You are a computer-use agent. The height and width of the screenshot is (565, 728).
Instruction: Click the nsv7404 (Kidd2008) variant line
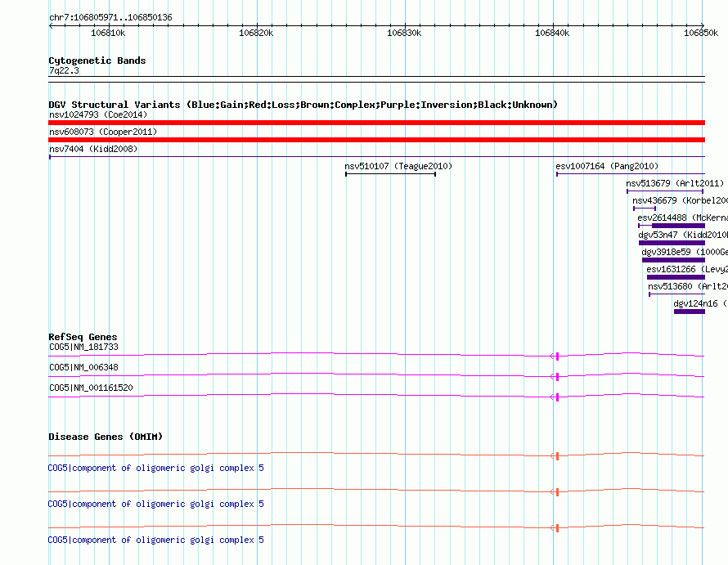(376, 157)
